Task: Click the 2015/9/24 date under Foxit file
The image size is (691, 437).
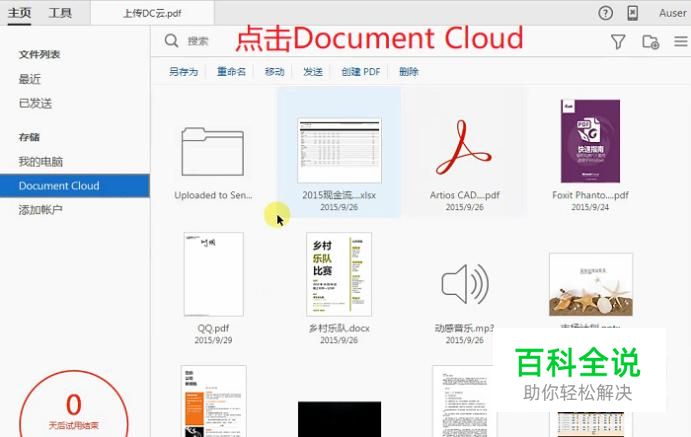Action: (x=590, y=207)
